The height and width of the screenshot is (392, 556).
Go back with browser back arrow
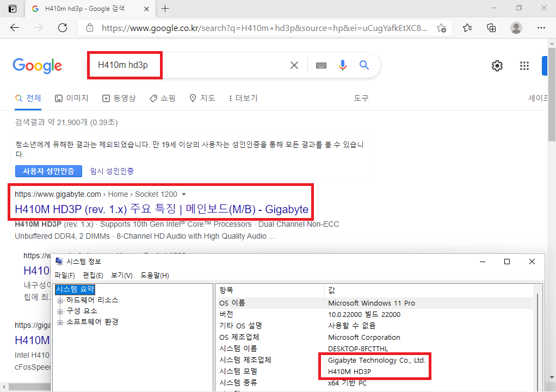[x=15, y=28]
